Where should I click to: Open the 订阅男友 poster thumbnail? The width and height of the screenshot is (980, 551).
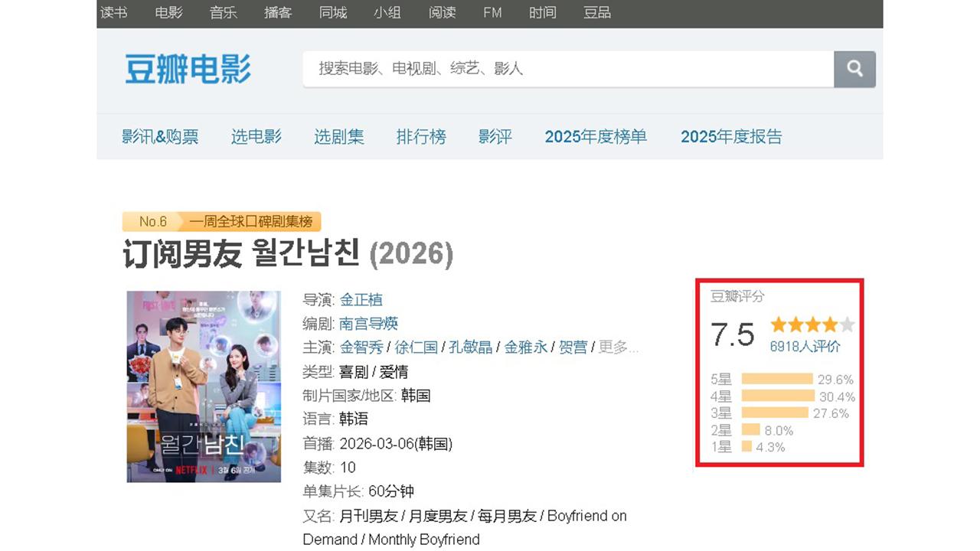point(204,386)
